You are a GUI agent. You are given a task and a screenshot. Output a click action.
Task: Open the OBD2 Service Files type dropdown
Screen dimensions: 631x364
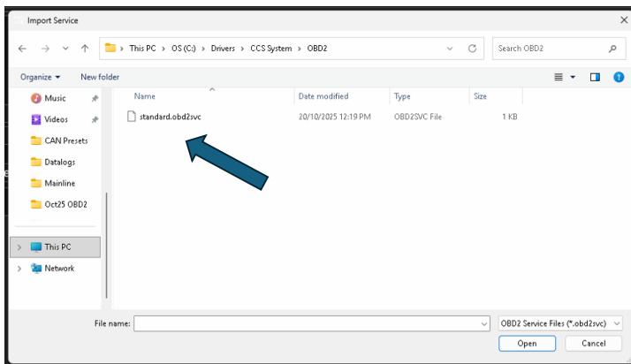(x=560, y=324)
